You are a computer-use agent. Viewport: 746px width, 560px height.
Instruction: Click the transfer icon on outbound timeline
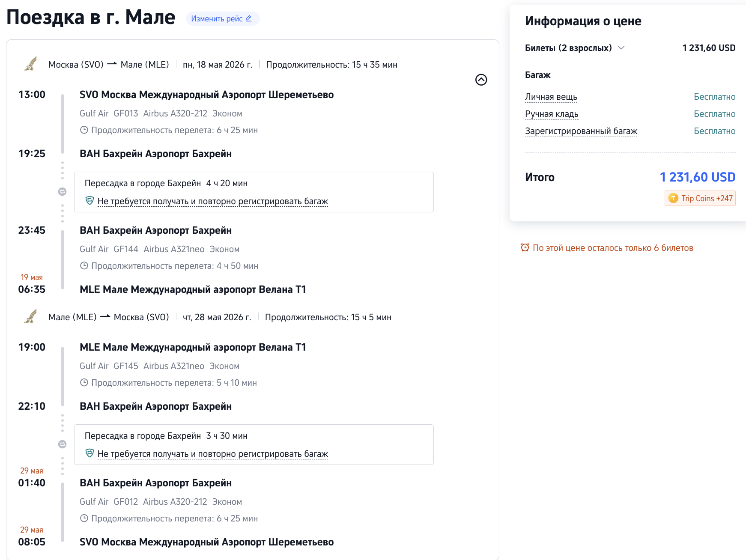(x=63, y=191)
